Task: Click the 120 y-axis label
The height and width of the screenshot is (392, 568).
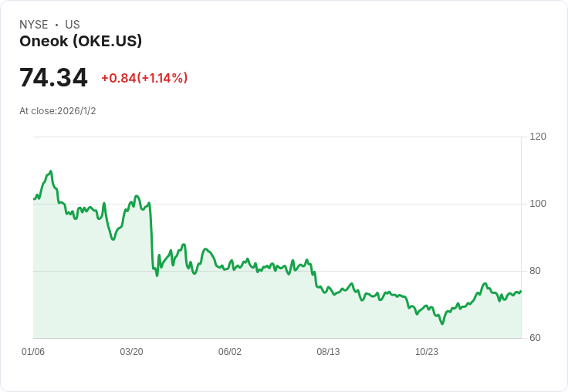Action: [538, 137]
